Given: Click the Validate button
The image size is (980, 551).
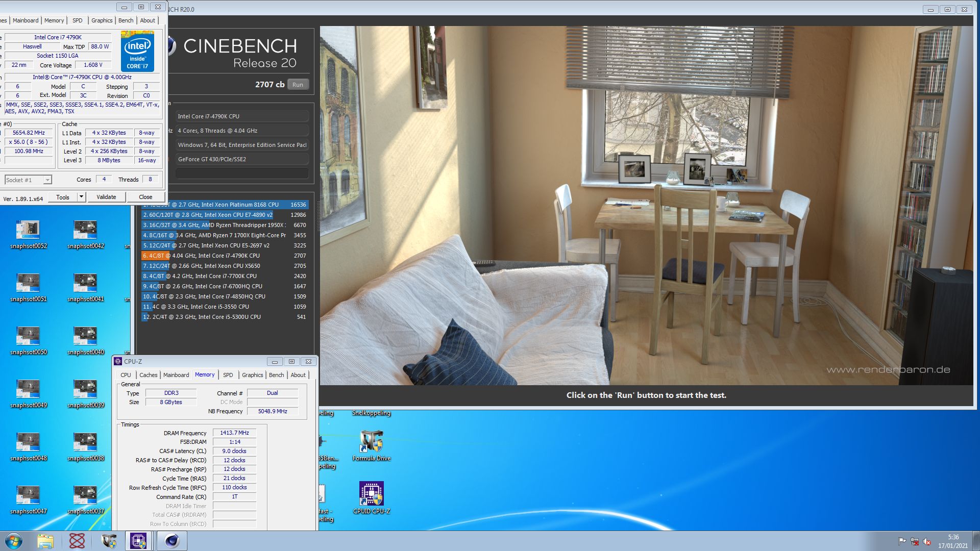Looking at the screenshot, I should tap(106, 197).
